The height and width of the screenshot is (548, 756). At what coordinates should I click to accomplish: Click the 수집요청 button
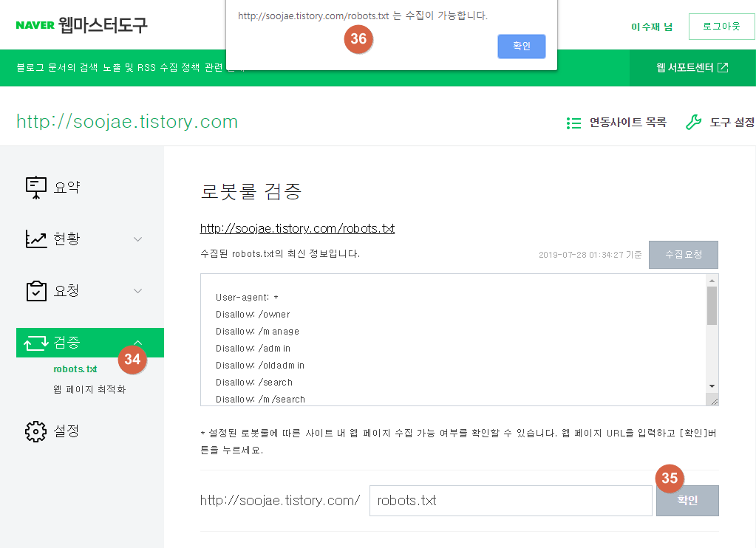[x=684, y=255]
